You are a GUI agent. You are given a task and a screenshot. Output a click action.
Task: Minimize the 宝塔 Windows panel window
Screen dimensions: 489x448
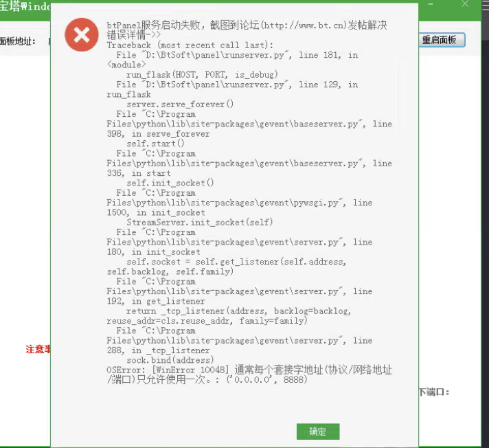(x=431, y=3)
